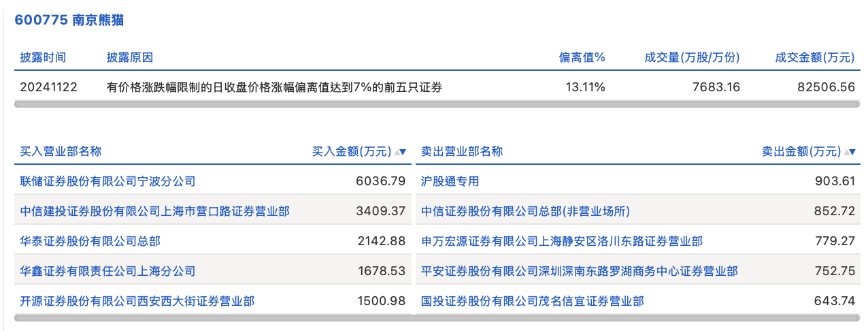The image size is (868, 331).
Task: Open the 600775 南京熊猫 stock title
Action: [69, 20]
